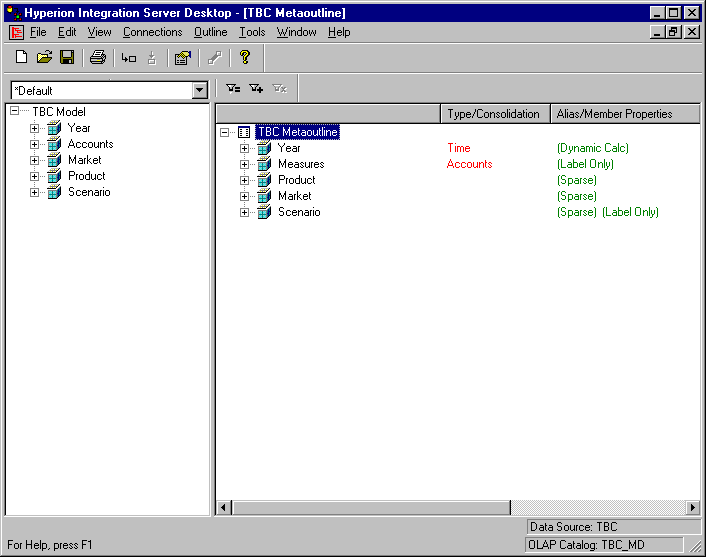This screenshot has height=557, width=706.
Task: Click the Accounts cube icon in TBC Model
Action: click(54, 144)
